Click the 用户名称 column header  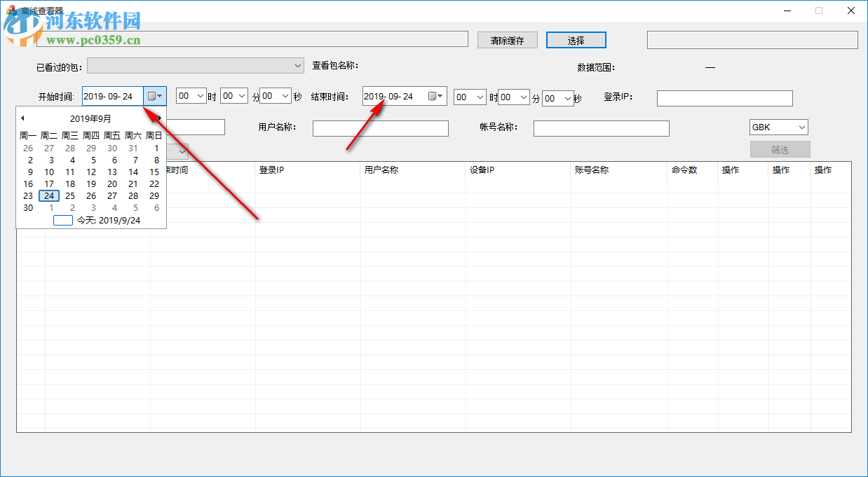pos(413,170)
